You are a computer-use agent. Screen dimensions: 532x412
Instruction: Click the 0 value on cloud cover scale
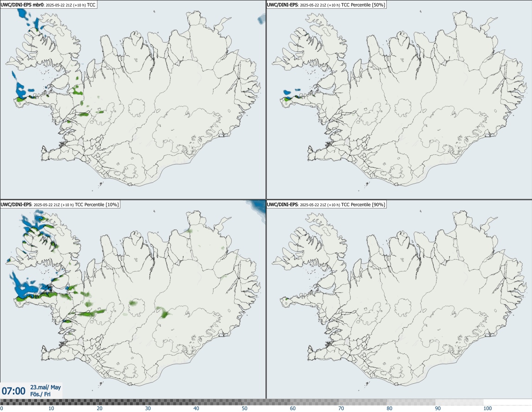(x=2, y=408)
